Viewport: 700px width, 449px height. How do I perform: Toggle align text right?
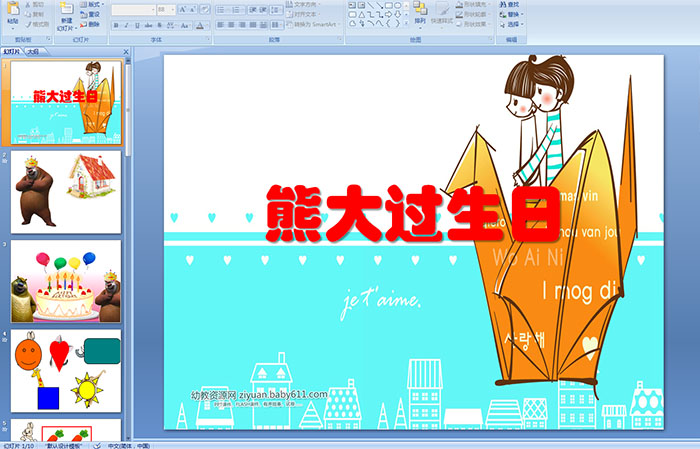click(242, 25)
